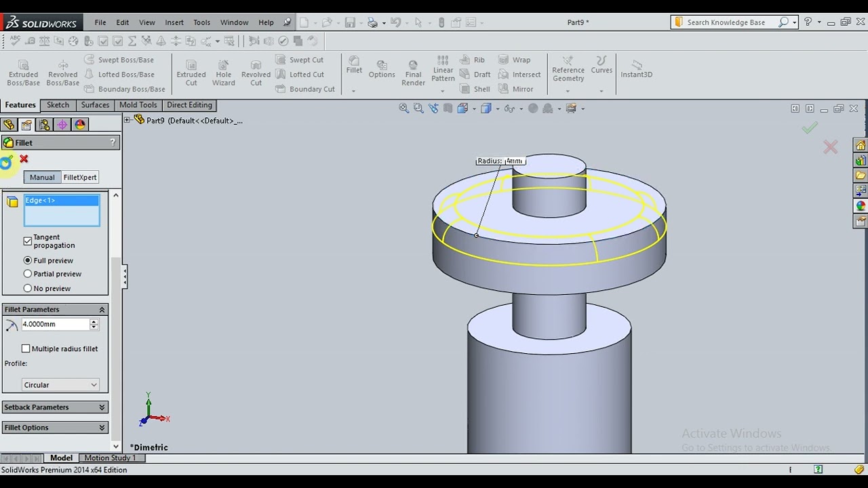Switch to the Sketch tab
The height and width of the screenshot is (488, 868).
(x=58, y=105)
